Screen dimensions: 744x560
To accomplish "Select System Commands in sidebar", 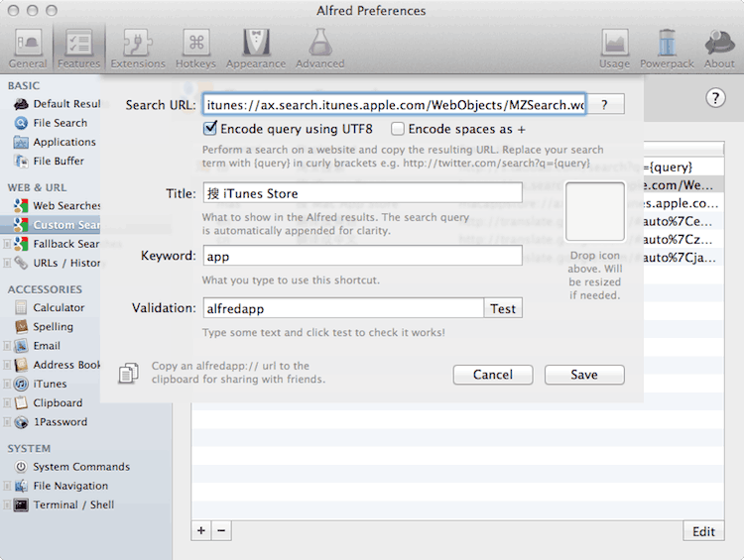I will (71, 467).
